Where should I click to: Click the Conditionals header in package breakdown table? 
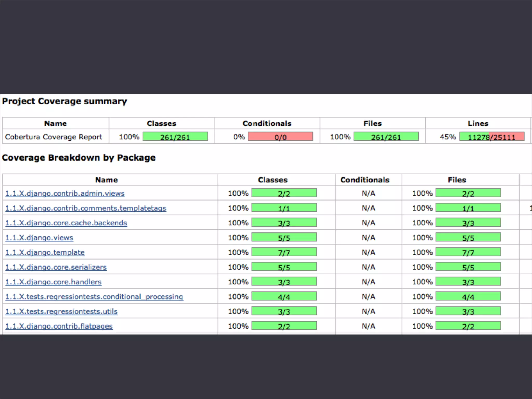365,180
